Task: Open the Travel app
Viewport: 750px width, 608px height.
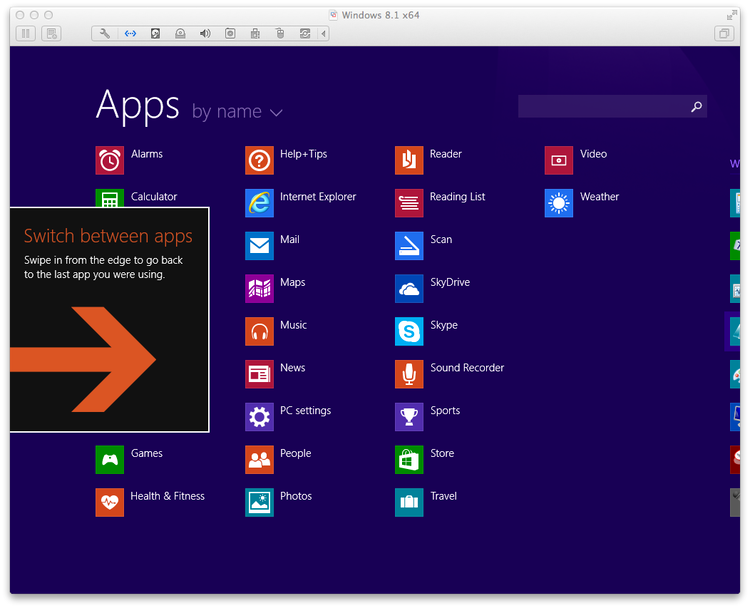Action: (x=409, y=502)
